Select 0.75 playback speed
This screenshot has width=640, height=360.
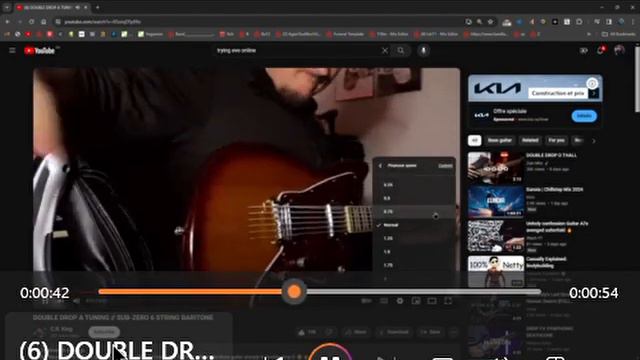click(414, 212)
